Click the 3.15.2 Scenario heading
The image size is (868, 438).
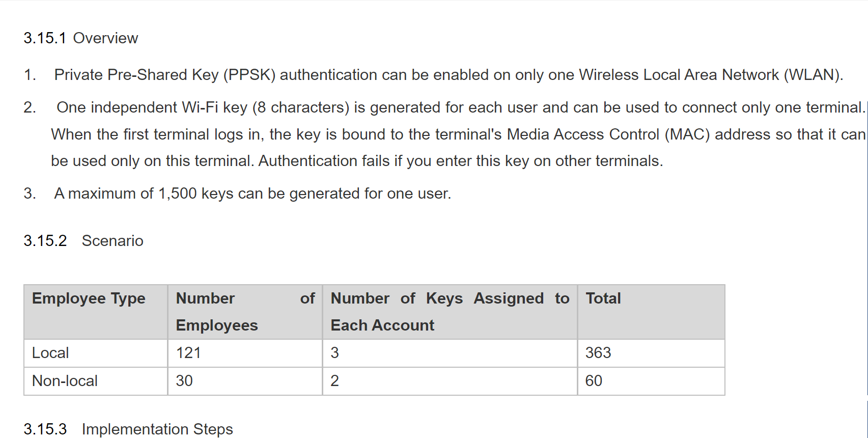(83, 240)
